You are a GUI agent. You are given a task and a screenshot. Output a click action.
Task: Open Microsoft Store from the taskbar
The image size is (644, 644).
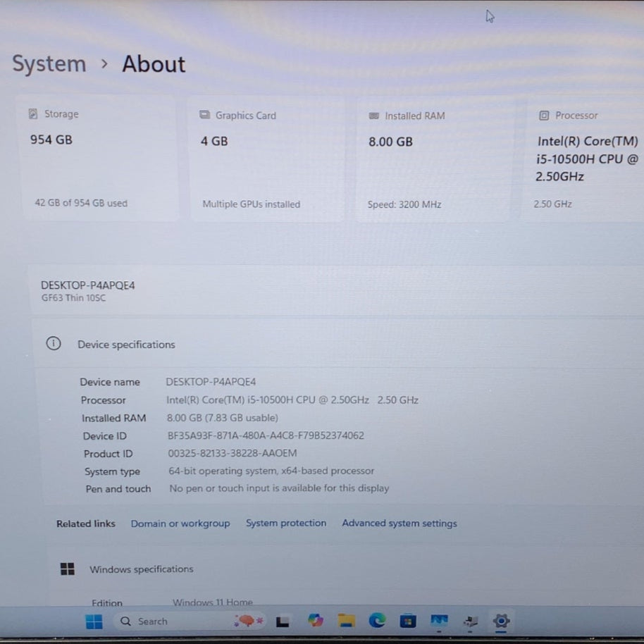coord(408,621)
